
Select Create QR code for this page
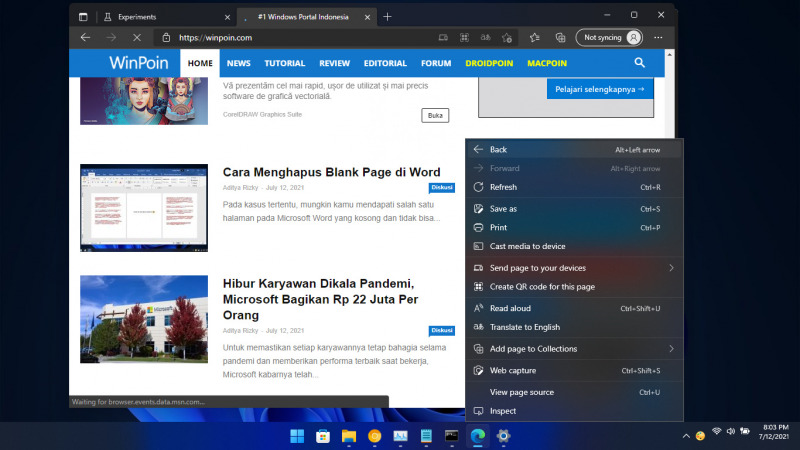574,287
